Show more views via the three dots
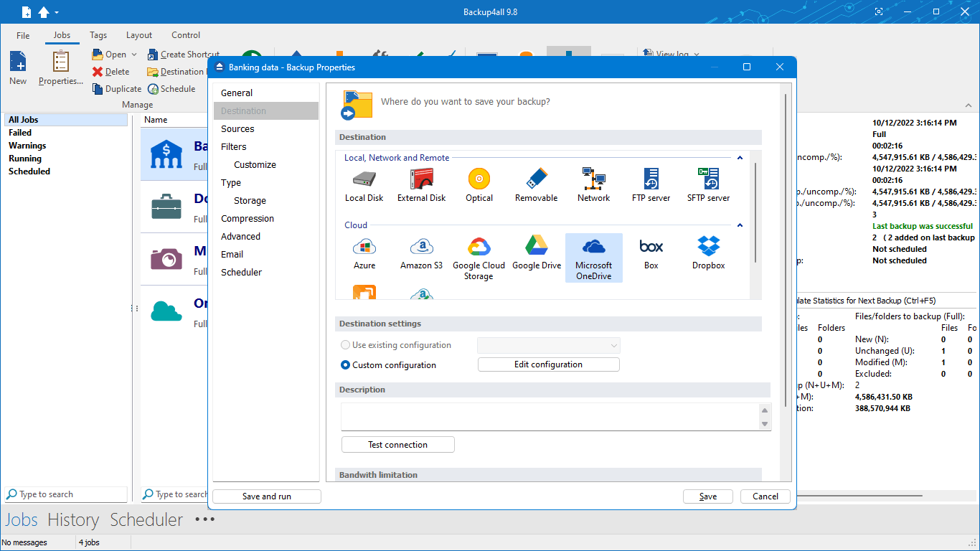 click(x=204, y=519)
